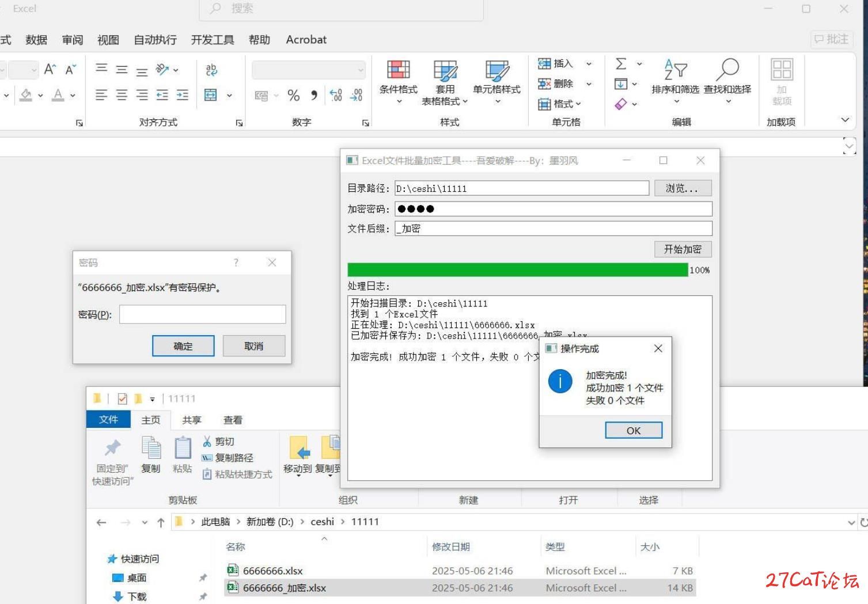Click 开始加密 button

point(683,249)
